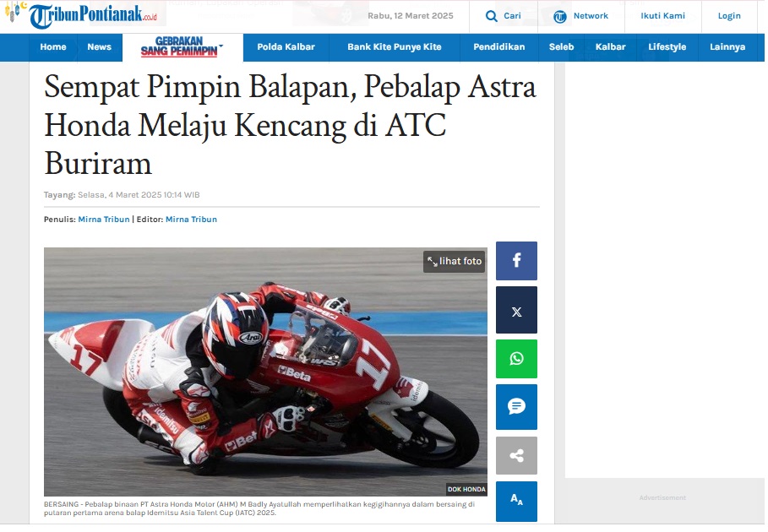Open the Tribun Network icon menu
The height and width of the screenshot is (532, 768).
pyautogui.click(x=560, y=17)
